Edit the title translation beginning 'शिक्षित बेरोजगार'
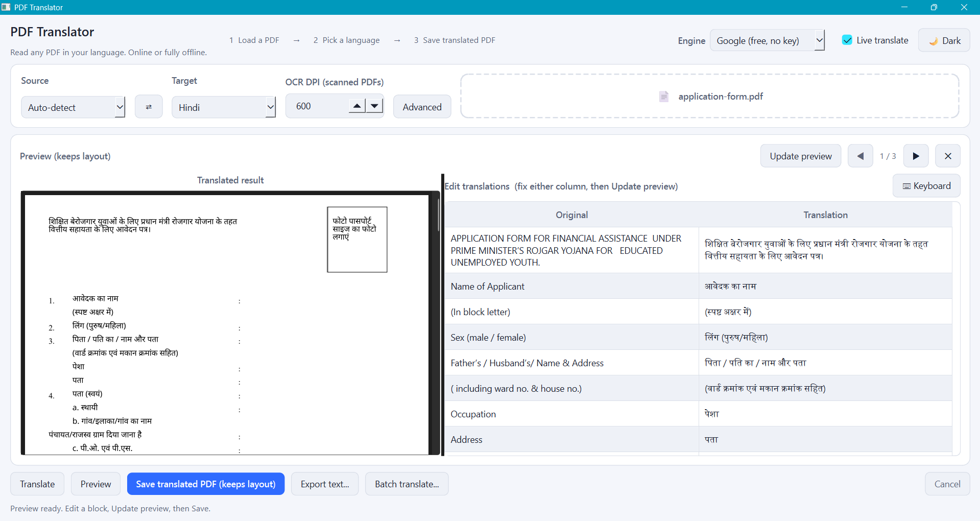Image resolution: width=980 pixels, height=521 pixels. point(825,250)
